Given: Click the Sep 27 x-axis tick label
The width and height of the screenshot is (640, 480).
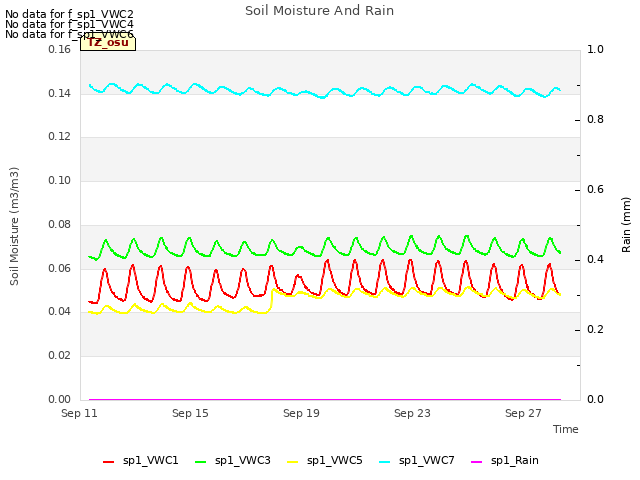Looking at the screenshot, I should point(523,413).
